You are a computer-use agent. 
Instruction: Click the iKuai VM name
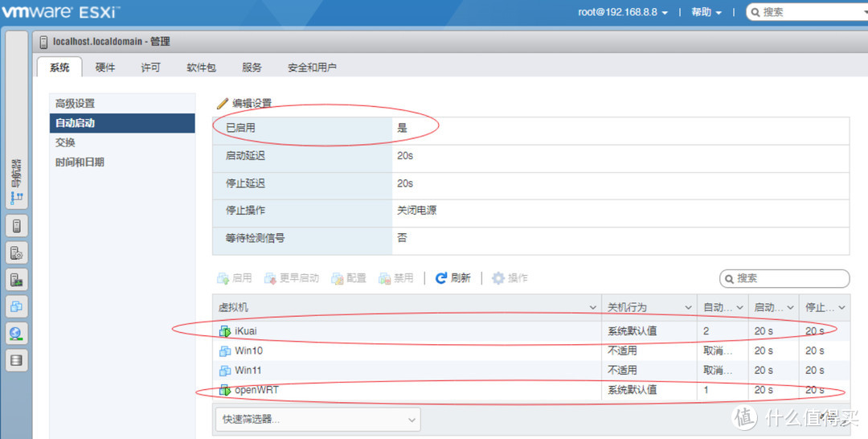(246, 331)
